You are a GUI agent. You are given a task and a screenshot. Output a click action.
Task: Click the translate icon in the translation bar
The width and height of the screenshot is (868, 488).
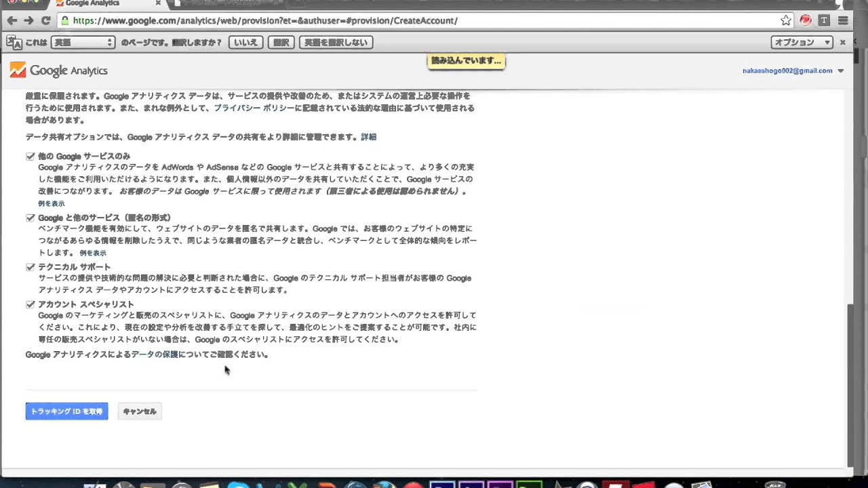pos(14,42)
